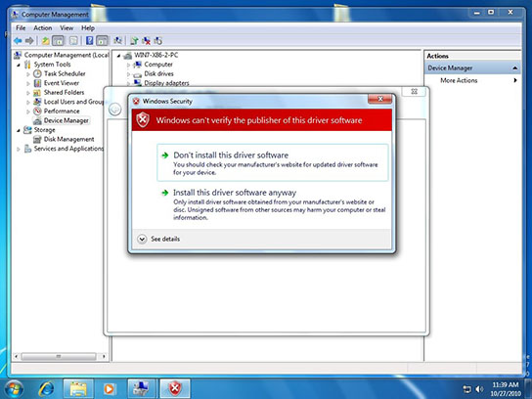Select the Storage tree node
The width and height of the screenshot is (532, 399).
pyautogui.click(x=44, y=130)
